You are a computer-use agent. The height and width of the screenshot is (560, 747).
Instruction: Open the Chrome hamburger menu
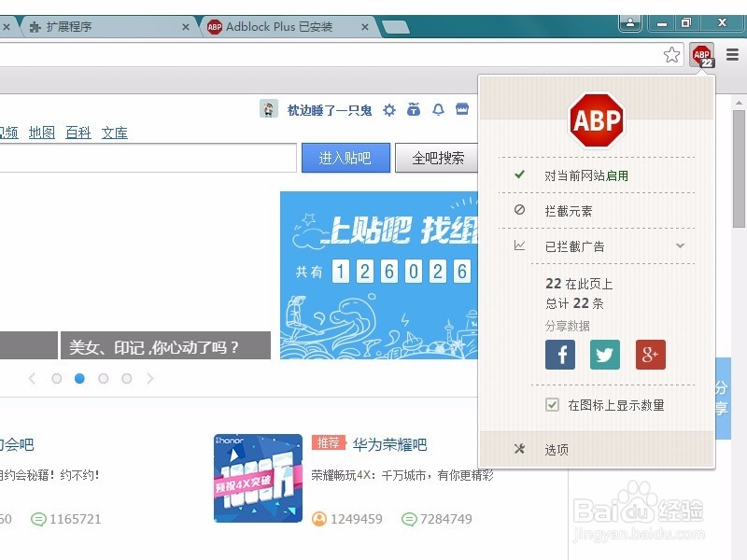[732, 55]
